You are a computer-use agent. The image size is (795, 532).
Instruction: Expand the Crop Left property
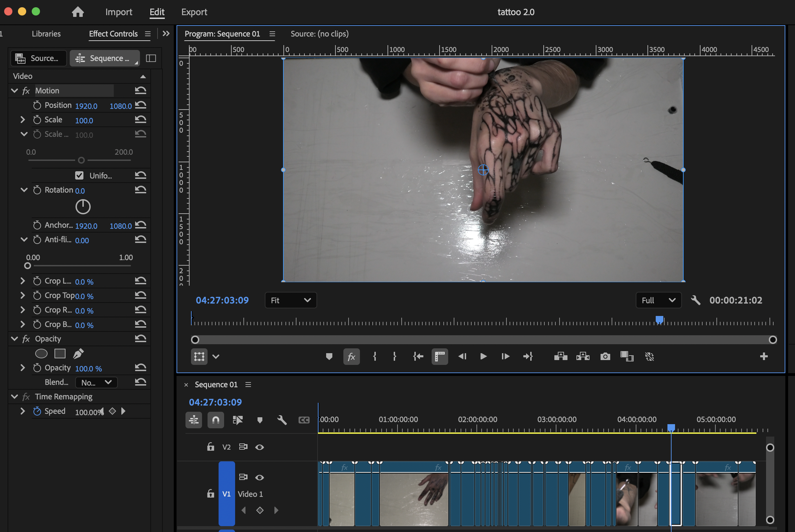pos(23,281)
